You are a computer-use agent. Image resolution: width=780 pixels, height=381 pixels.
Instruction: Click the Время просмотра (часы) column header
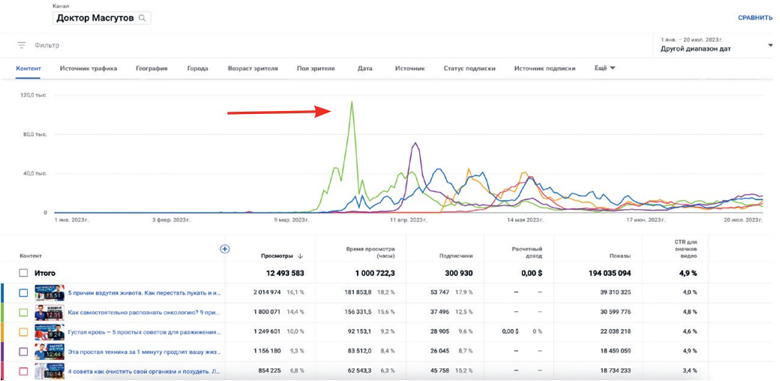point(371,252)
